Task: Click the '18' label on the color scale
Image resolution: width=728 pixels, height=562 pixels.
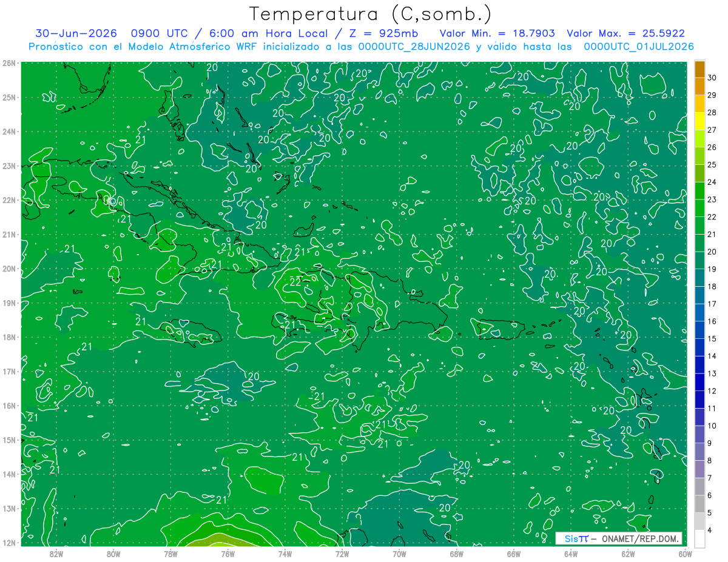Action: 712,286
